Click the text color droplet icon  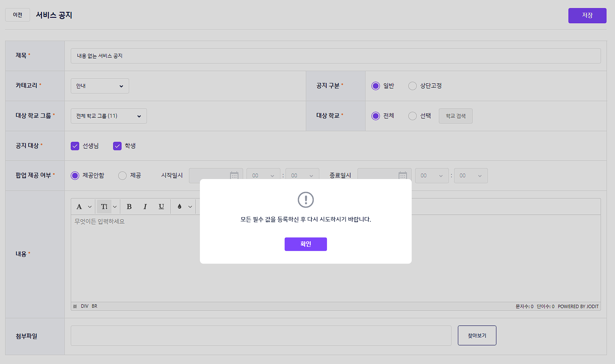click(180, 207)
